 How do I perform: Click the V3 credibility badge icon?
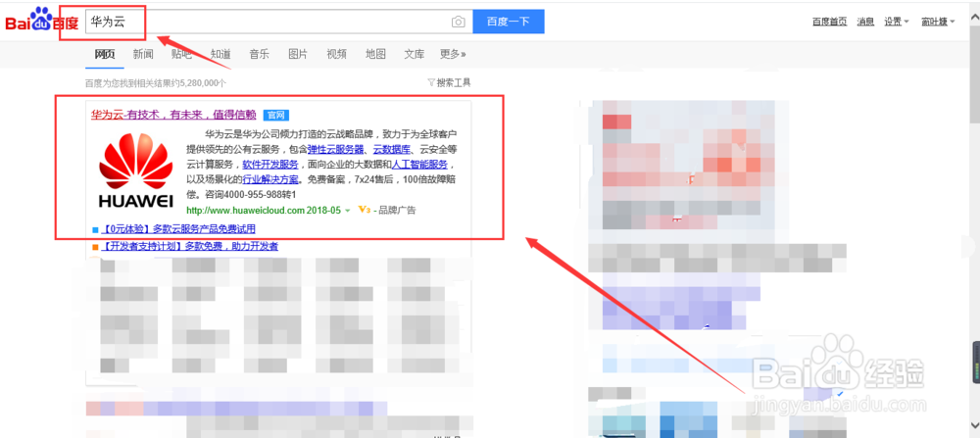coord(365,210)
